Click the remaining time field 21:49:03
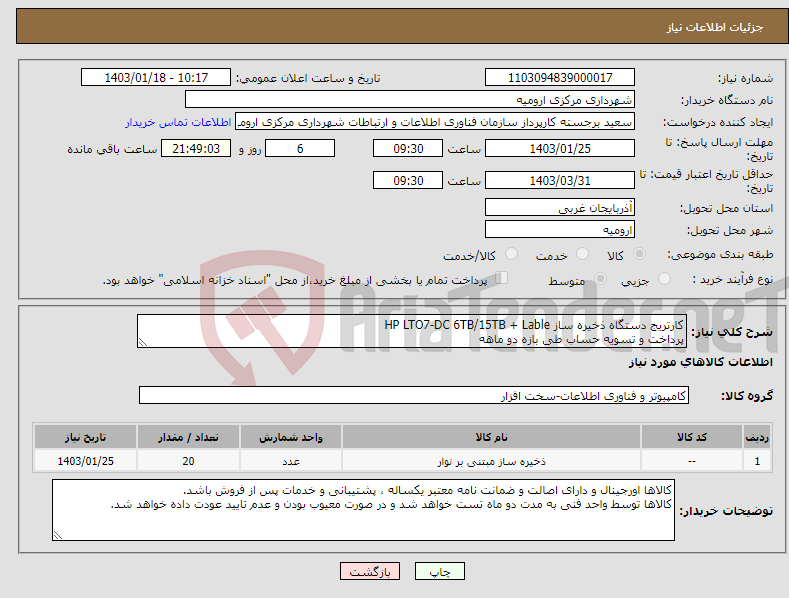 pos(196,148)
